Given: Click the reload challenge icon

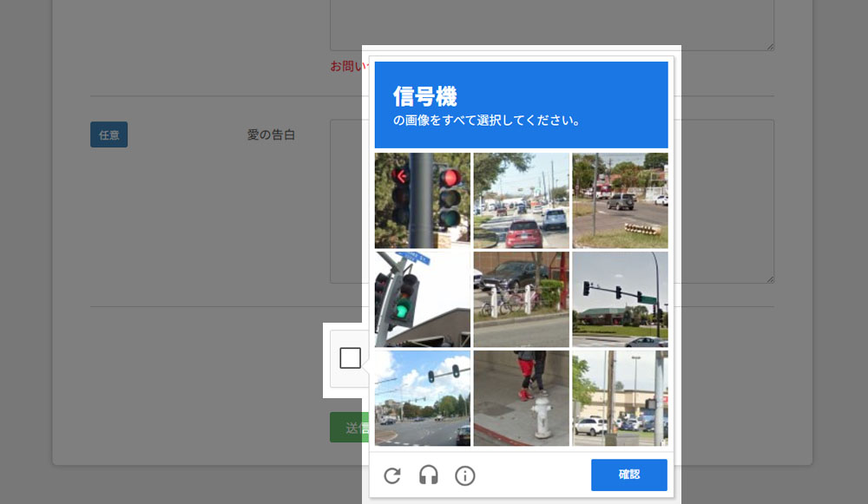Looking at the screenshot, I should click(x=392, y=475).
